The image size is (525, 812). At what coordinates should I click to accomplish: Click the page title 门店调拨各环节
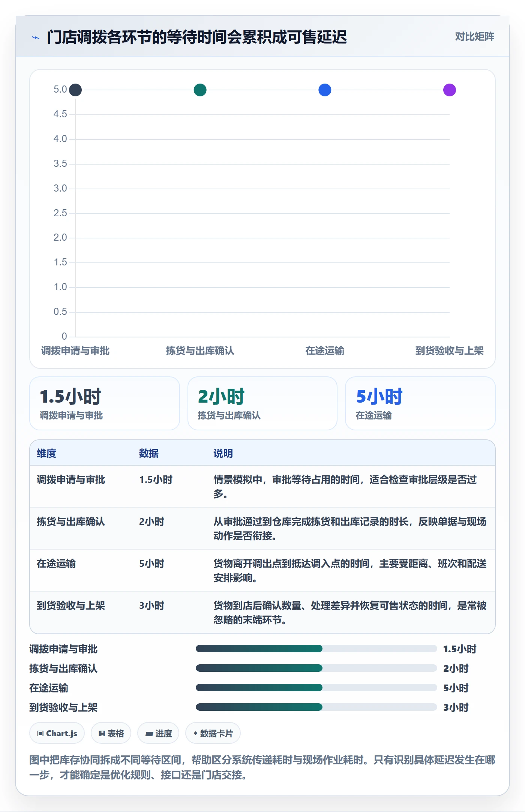(196, 37)
